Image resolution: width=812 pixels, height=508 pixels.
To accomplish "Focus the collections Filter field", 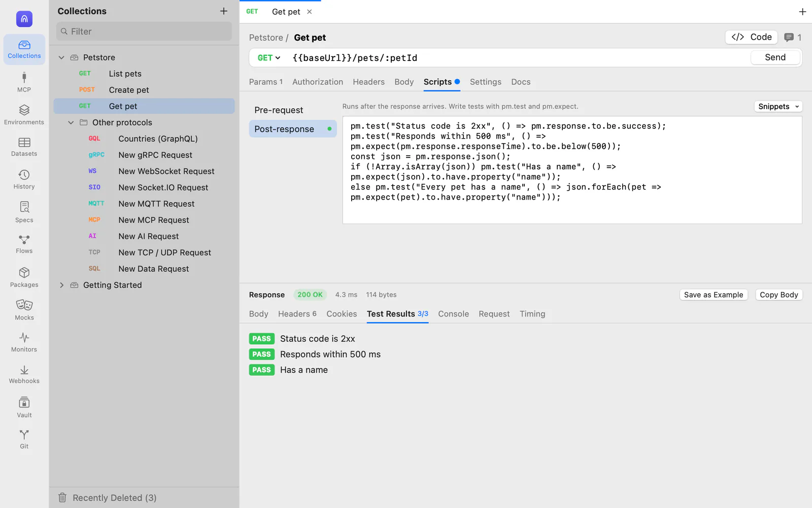I will (x=144, y=31).
